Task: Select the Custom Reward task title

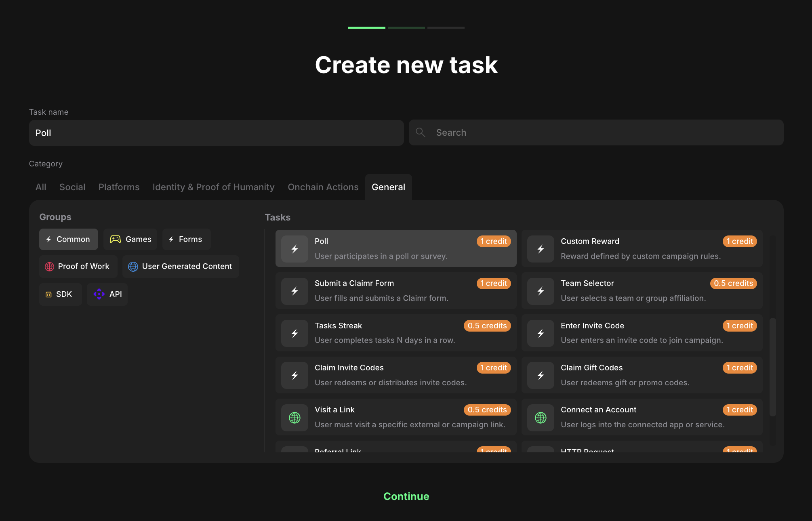Action: click(x=590, y=241)
